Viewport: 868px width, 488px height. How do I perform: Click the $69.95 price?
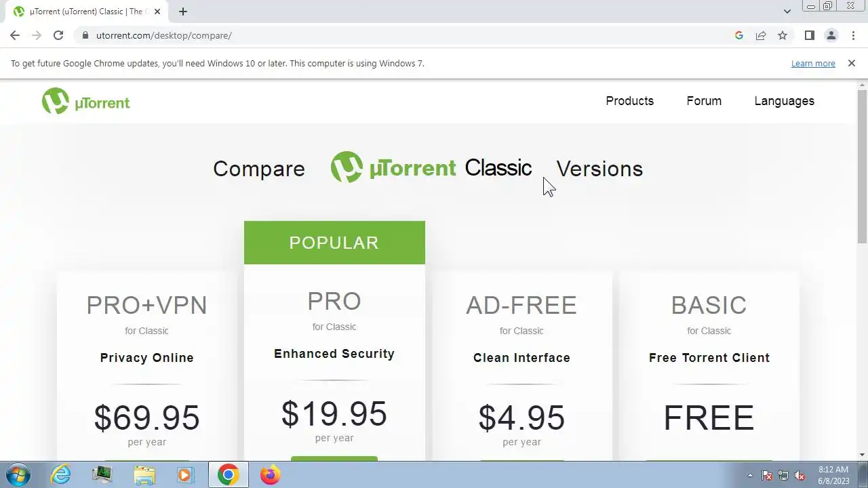coord(146,418)
